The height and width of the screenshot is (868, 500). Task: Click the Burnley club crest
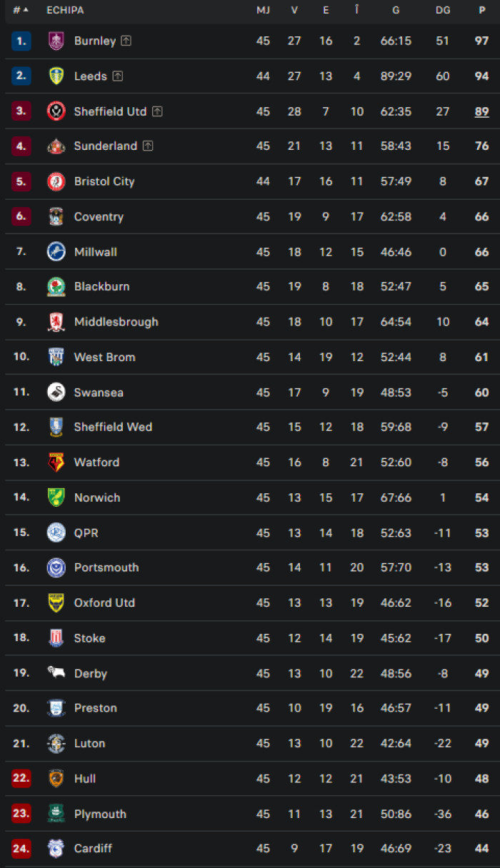[56, 41]
